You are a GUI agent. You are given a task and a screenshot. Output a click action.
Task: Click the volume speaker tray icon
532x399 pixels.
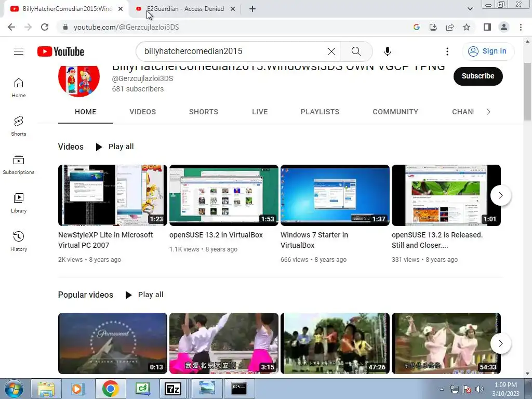click(479, 389)
